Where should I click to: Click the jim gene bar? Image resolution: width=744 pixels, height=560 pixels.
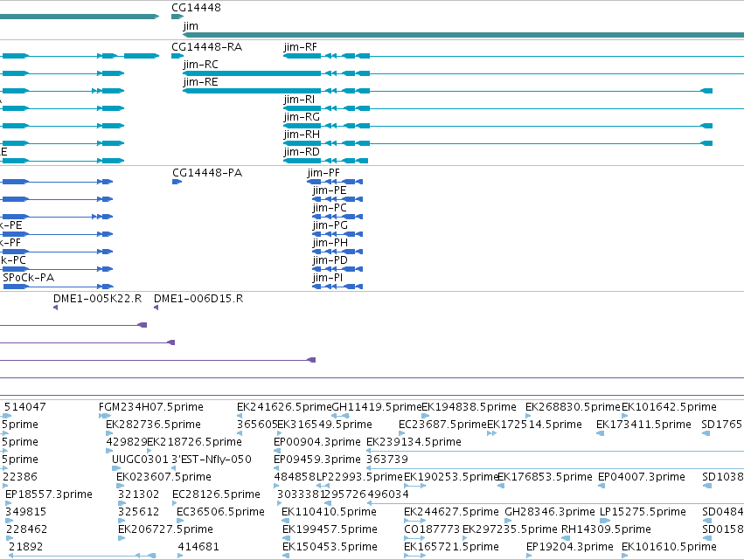[x=463, y=35]
